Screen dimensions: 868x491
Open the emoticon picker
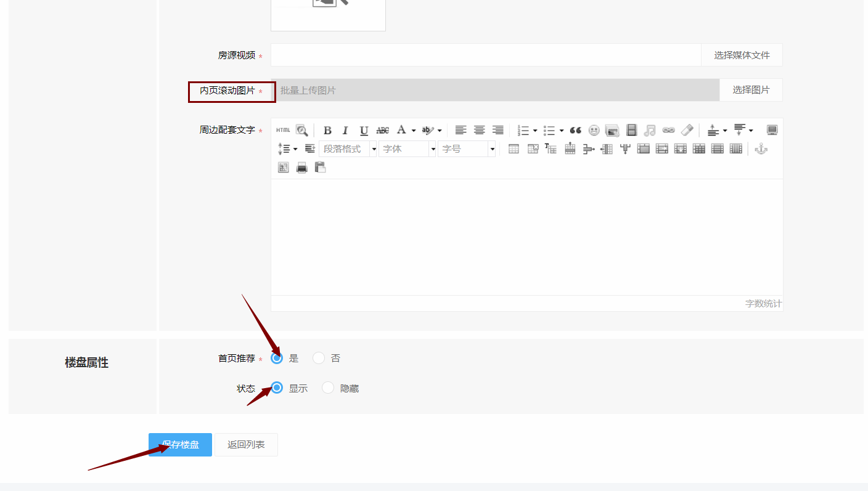tap(594, 130)
